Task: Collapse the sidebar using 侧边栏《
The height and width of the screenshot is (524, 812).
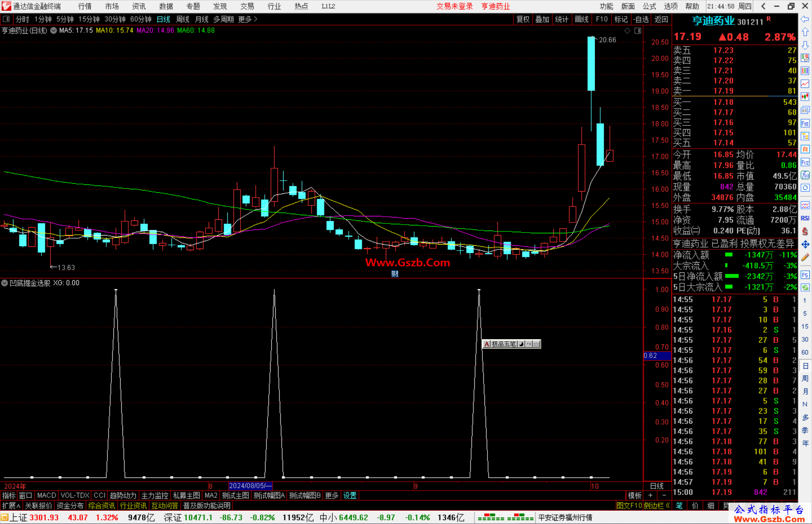Action: (657, 506)
